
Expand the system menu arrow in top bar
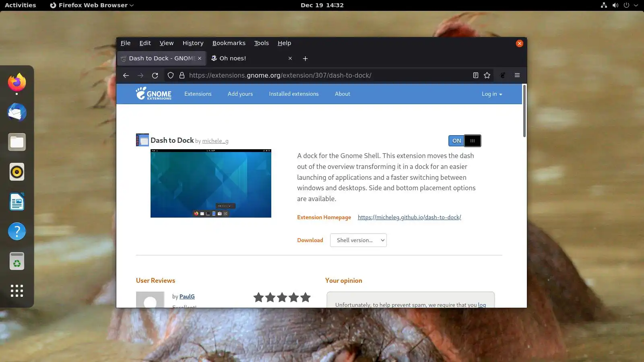tap(636, 5)
